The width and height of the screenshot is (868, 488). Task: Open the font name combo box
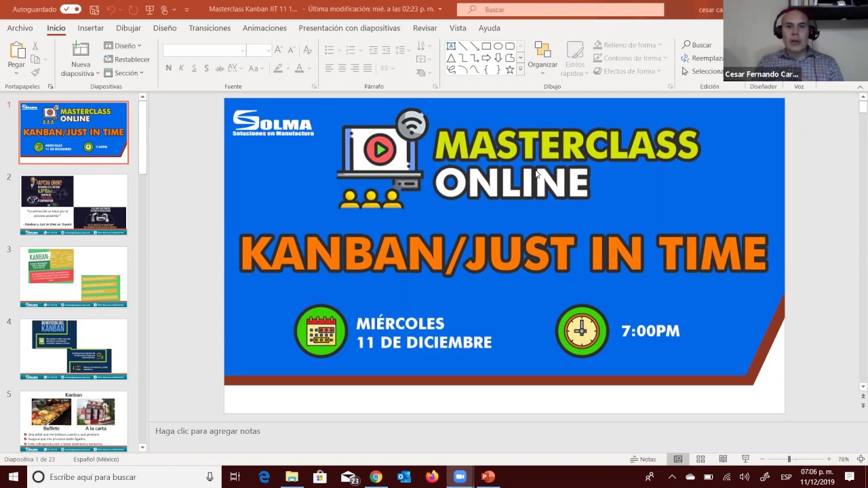tap(204, 50)
